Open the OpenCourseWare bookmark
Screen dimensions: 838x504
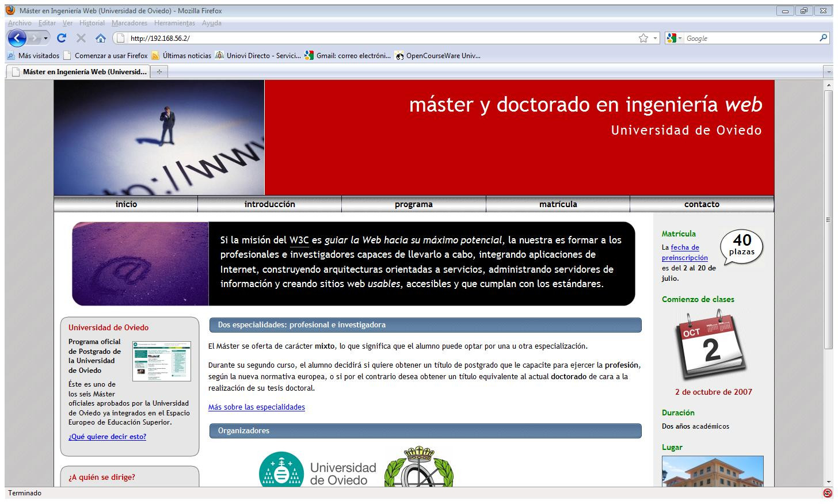pos(437,56)
